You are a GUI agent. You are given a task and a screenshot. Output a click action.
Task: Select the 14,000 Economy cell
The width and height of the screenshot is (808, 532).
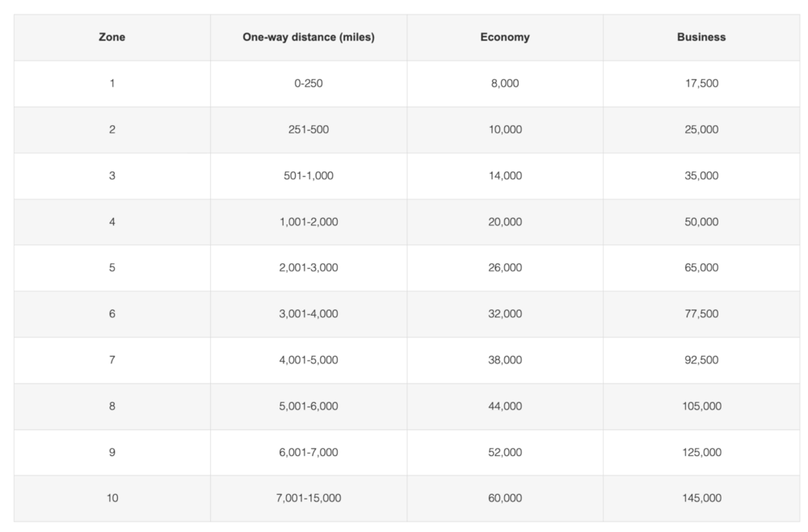[505, 175]
